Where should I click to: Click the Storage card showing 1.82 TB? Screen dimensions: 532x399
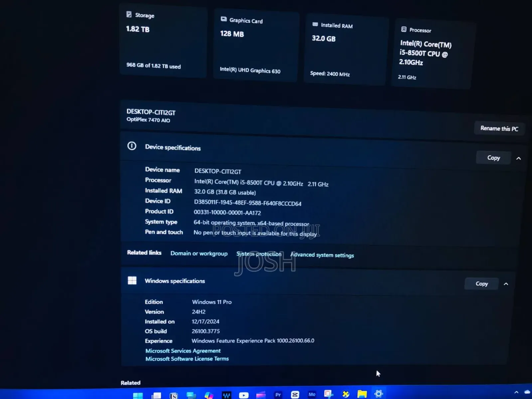tap(163, 40)
